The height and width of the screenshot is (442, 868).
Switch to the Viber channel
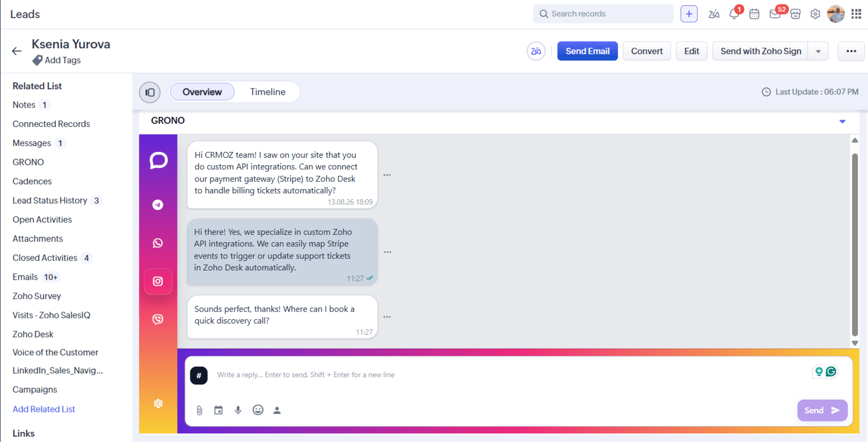158,319
